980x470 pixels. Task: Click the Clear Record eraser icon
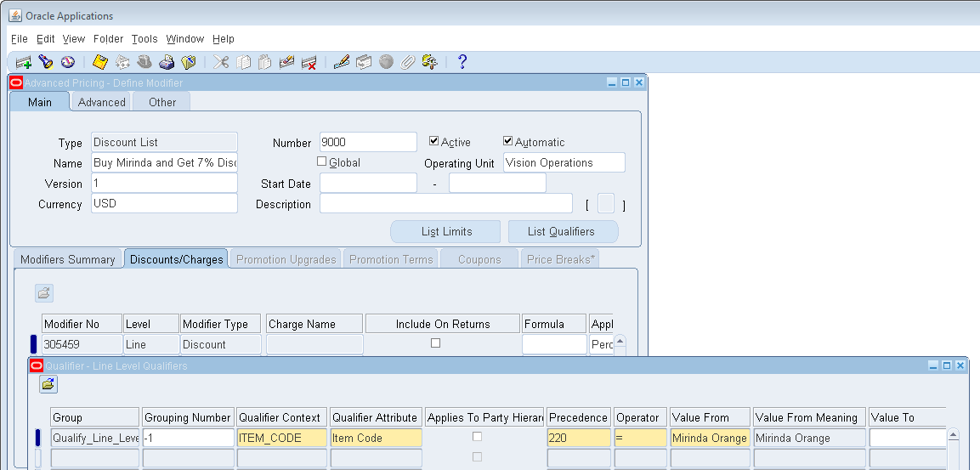click(286, 62)
